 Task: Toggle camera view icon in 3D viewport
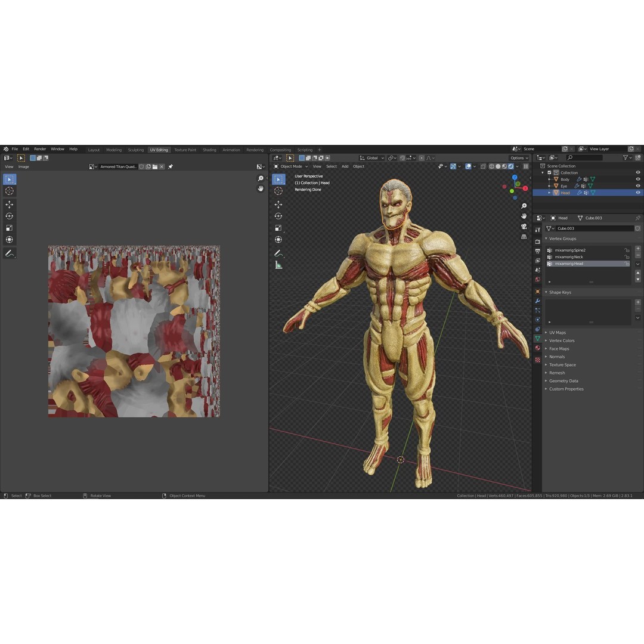[x=524, y=227]
